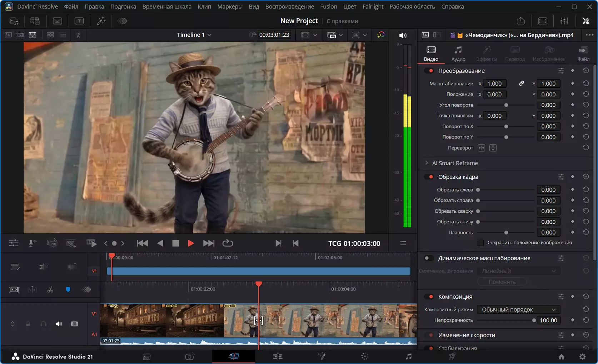Open the Cut page icon in bottom bar

(234, 356)
